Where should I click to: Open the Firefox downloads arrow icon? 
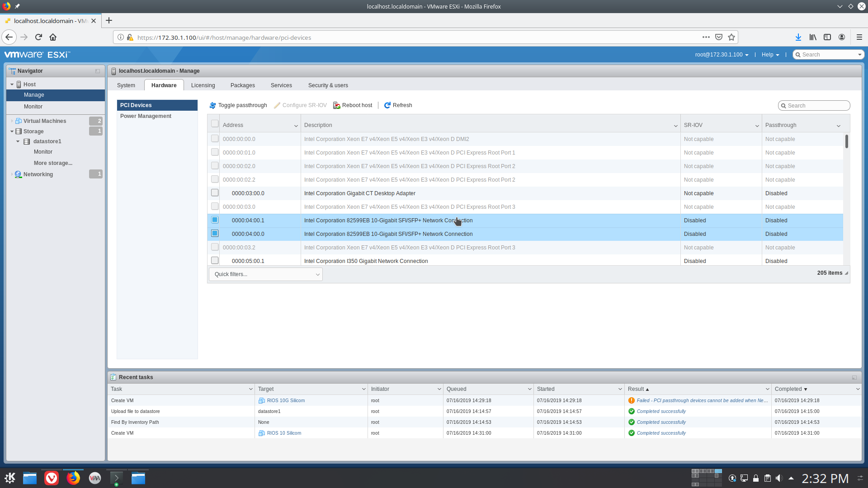(798, 37)
